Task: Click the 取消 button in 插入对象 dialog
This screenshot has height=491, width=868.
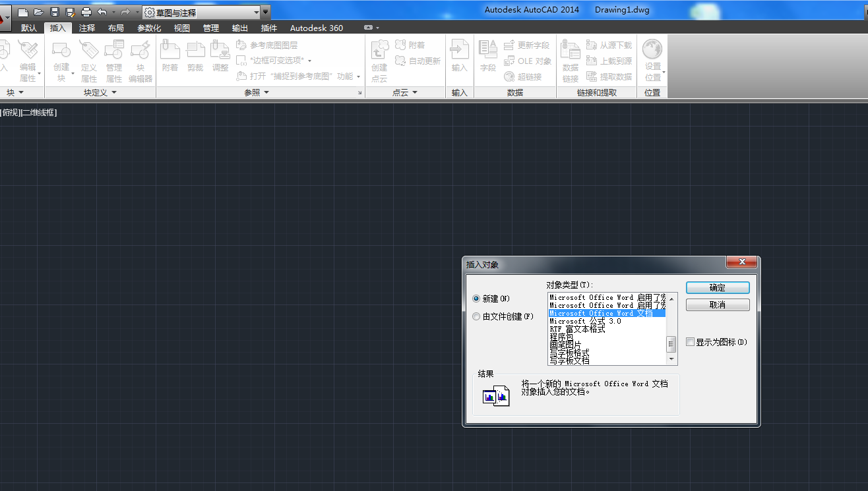Action: click(x=718, y=304)
